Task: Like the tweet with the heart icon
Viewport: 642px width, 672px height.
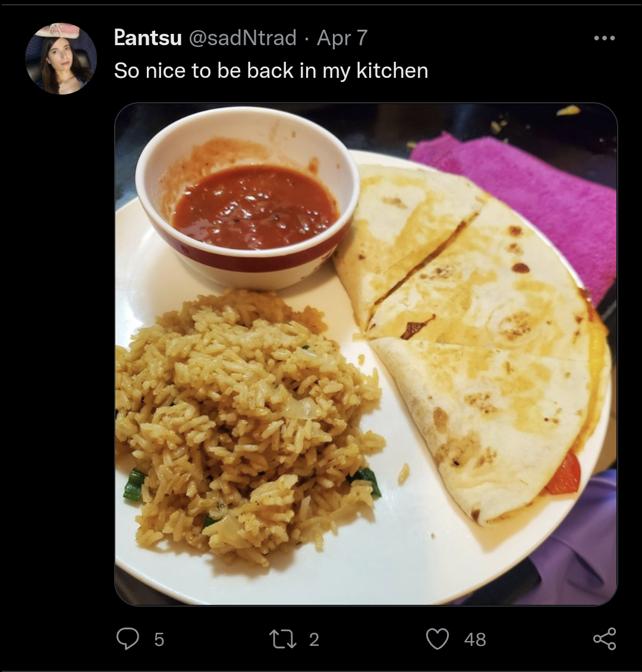Action: 438,639
